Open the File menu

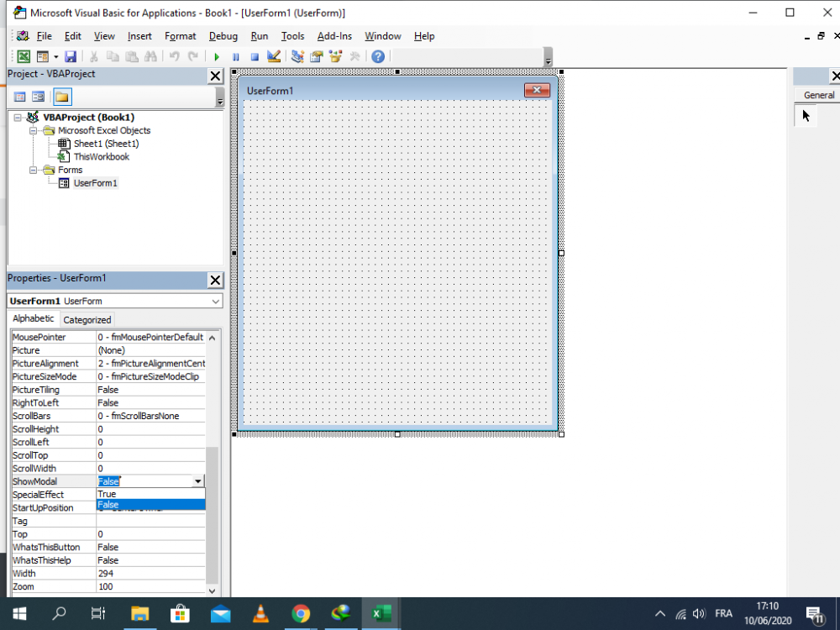tap(44, 36)
